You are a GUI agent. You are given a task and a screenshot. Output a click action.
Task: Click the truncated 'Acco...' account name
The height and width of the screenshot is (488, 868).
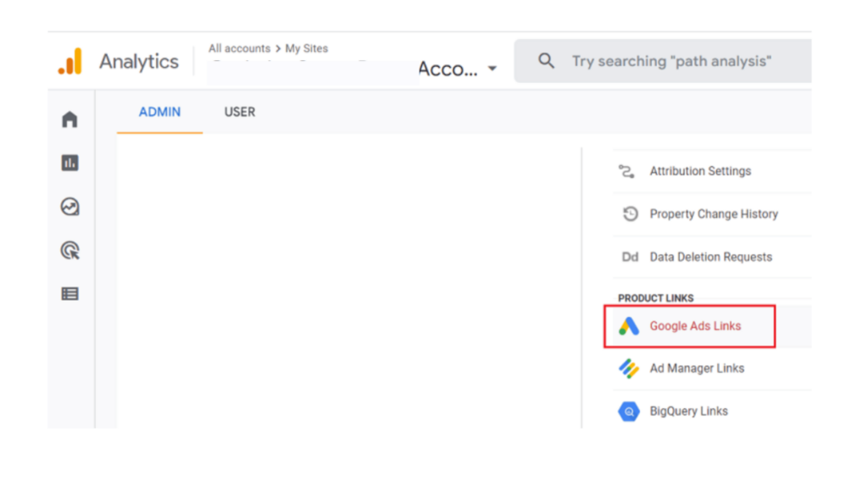click(448, 69)
